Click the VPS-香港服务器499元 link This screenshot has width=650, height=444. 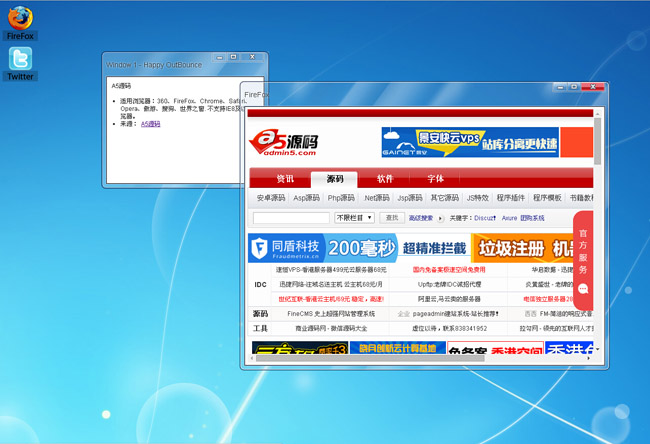pos(331,269)
